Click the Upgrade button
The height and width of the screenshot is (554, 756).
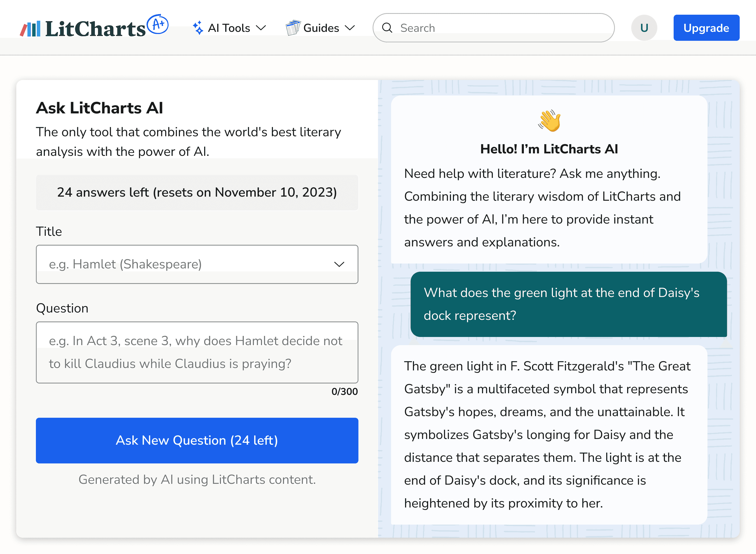pyautogui.click(x=706, y=28)
